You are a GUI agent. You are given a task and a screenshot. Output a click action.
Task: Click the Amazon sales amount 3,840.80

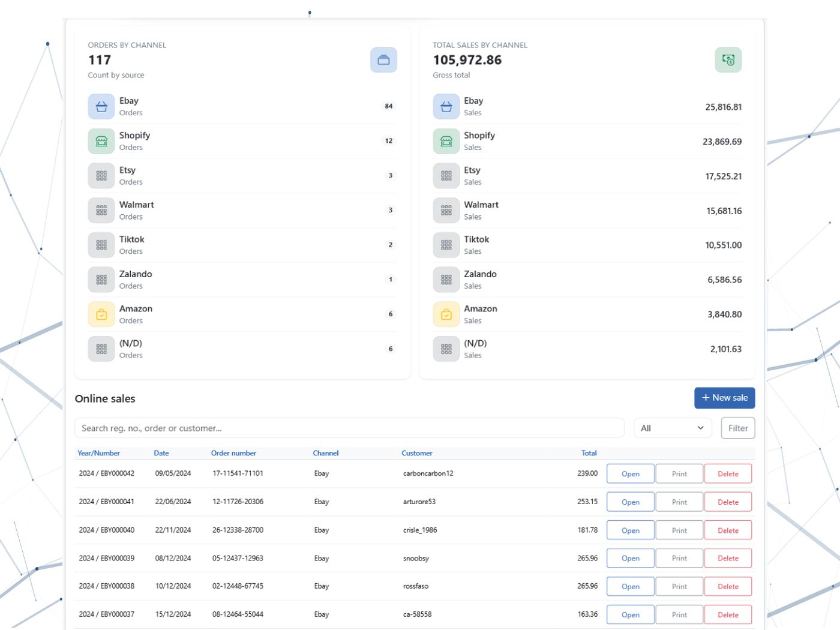pyautogui.click(x=725, y=314)
